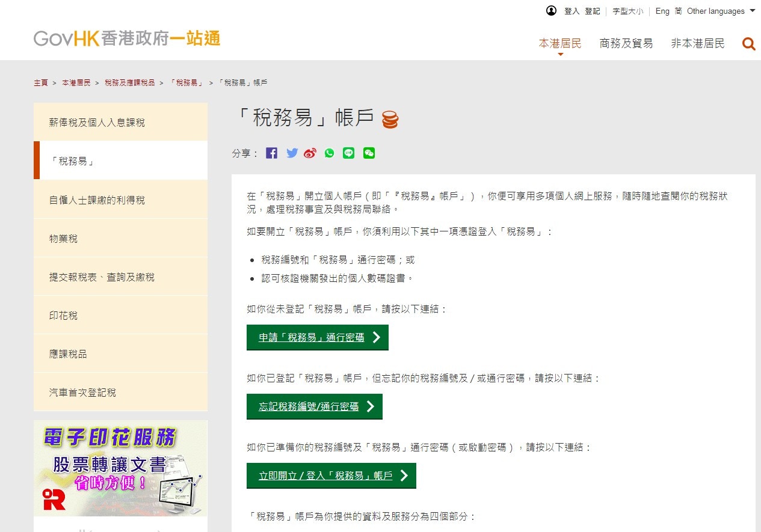Screen dimensions: 761x532
Task: Share the page via Facebook icon
Action: click(x=271, y=153)
